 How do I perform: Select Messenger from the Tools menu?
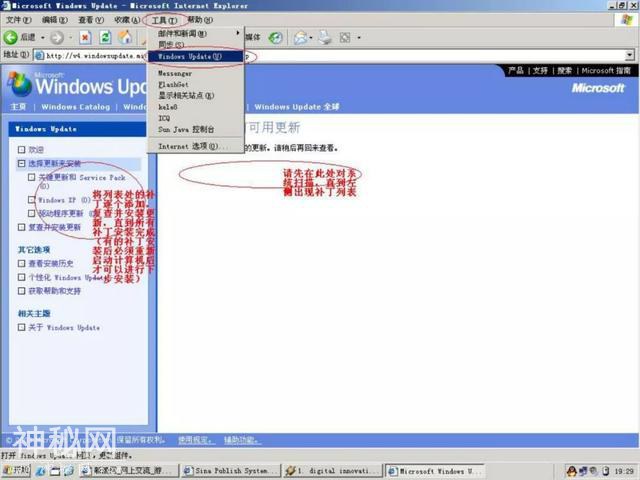(196, 73)
